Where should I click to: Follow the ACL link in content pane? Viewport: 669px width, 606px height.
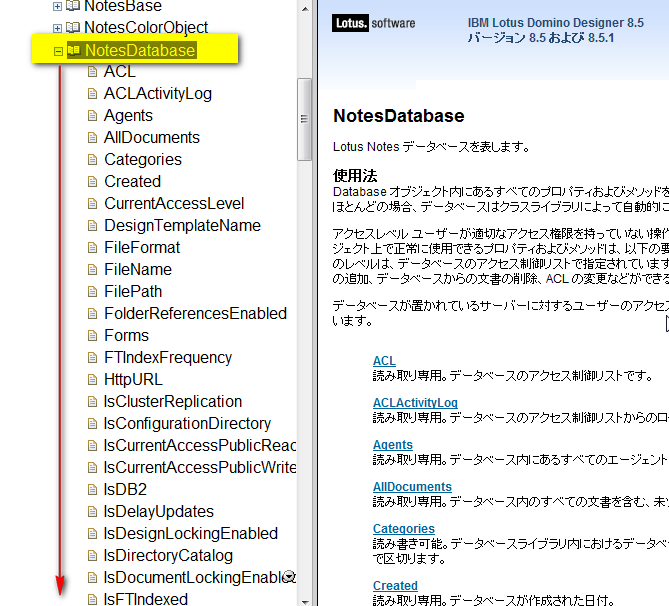tap(384, 361)
